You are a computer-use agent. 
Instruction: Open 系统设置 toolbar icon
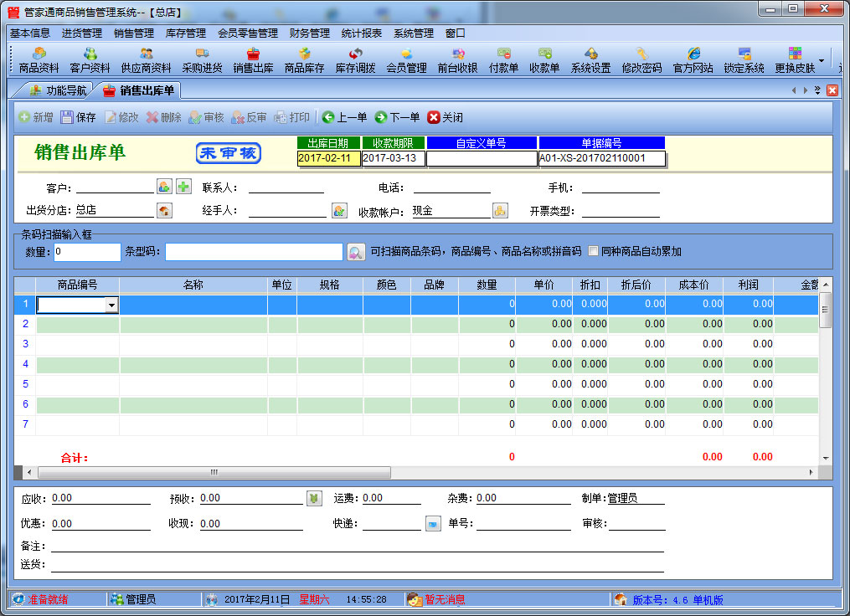click(590, 60)
